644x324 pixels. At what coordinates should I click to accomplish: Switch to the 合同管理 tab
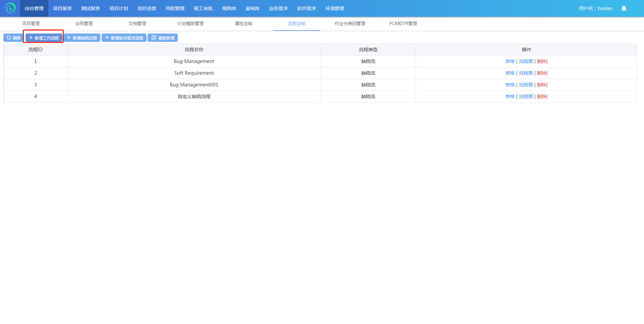pyautogui.click(x=84, y=23)
